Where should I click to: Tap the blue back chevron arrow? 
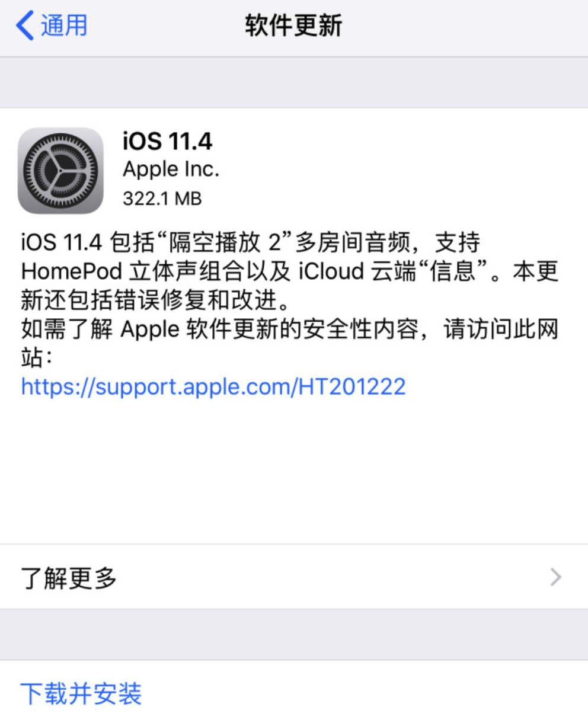point(25,26)
